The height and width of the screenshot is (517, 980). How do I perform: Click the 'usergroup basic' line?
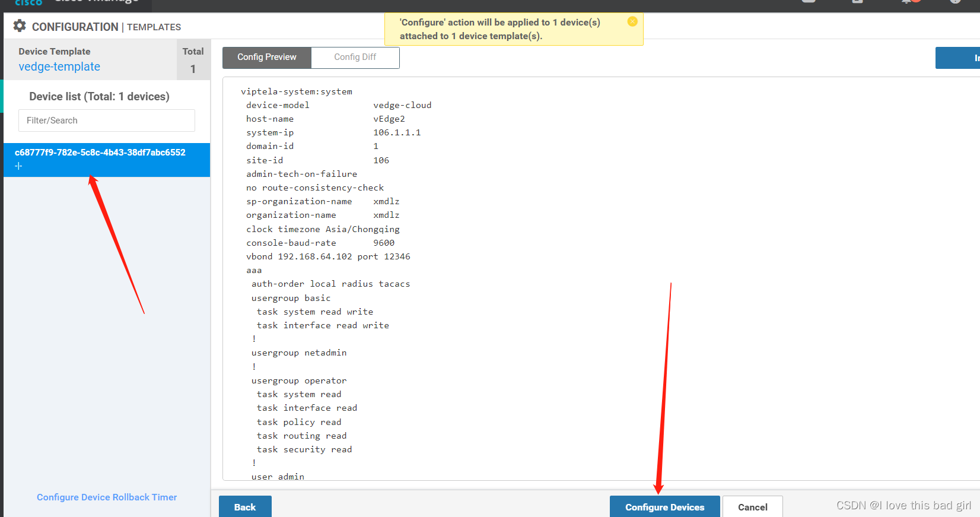click(x=291, y=298)
